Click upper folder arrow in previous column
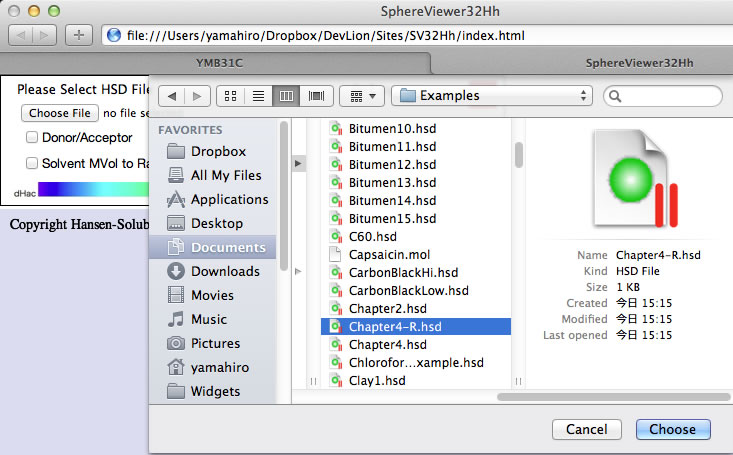 (298, 164)
